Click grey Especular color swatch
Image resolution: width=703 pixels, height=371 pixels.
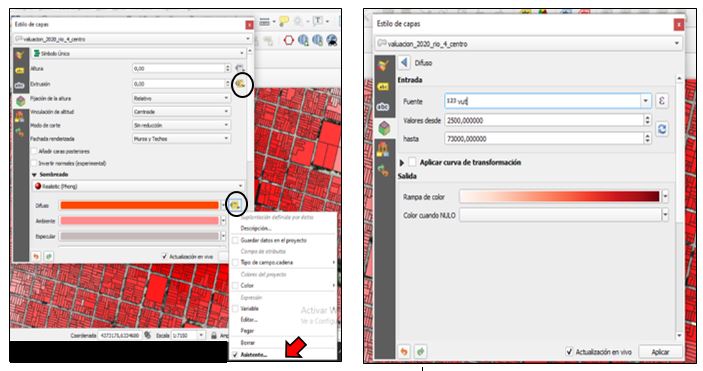[139, 236]
